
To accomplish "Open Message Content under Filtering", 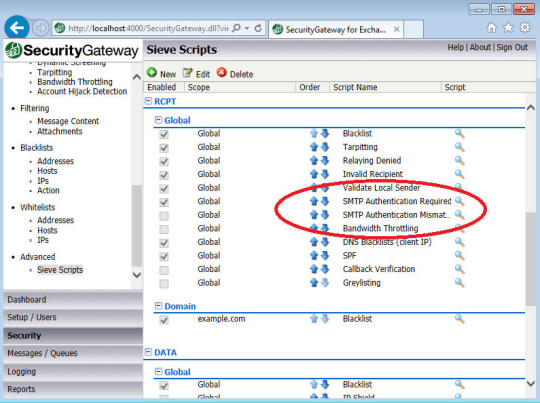I will 68,121.
